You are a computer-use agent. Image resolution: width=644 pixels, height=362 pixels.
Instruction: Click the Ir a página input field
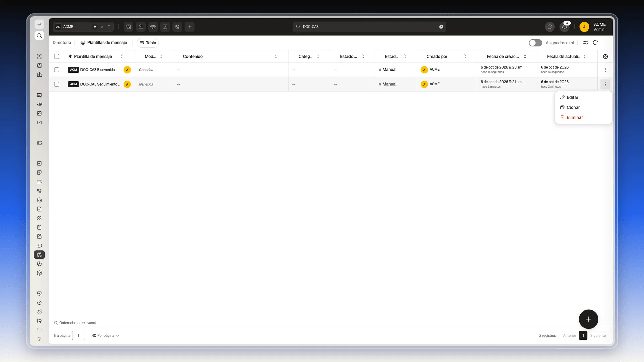point(78,336)
